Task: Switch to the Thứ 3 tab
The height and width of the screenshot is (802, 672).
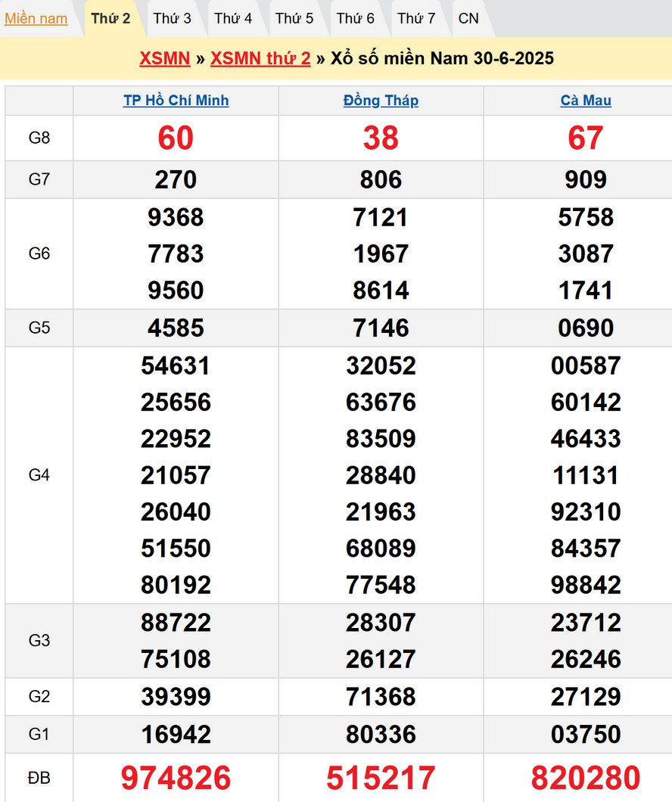Action: (172, 19)
